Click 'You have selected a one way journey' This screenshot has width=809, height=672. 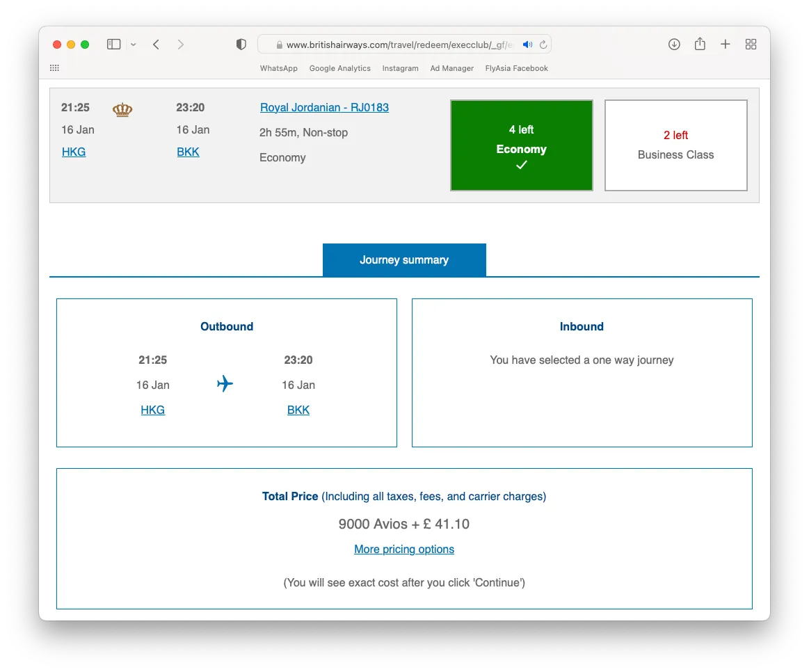point(582,360)
